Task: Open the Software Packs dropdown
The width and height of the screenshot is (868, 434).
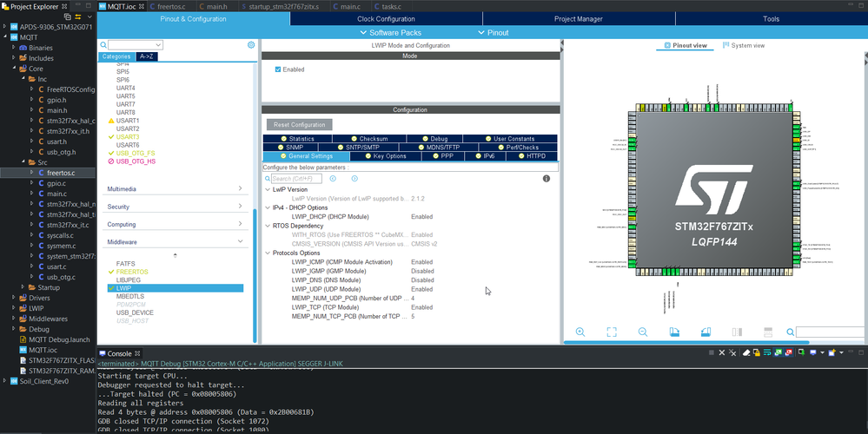Action: pos(390,33)
